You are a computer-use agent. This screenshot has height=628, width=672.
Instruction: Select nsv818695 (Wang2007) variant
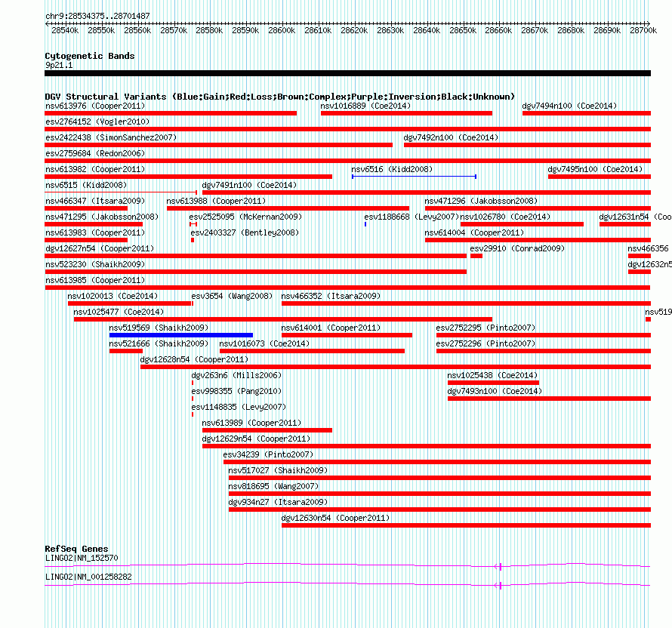[x=439, y=494]
